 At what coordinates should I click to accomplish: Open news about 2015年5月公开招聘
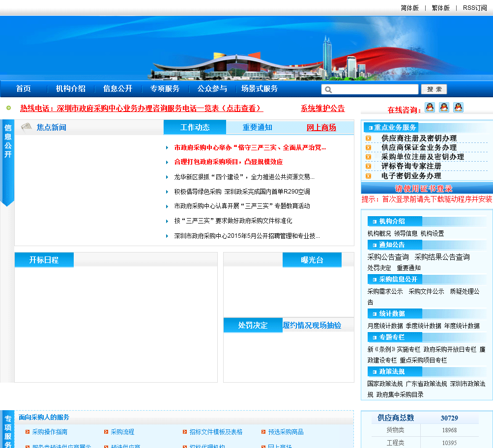click(x=247, y=236)
